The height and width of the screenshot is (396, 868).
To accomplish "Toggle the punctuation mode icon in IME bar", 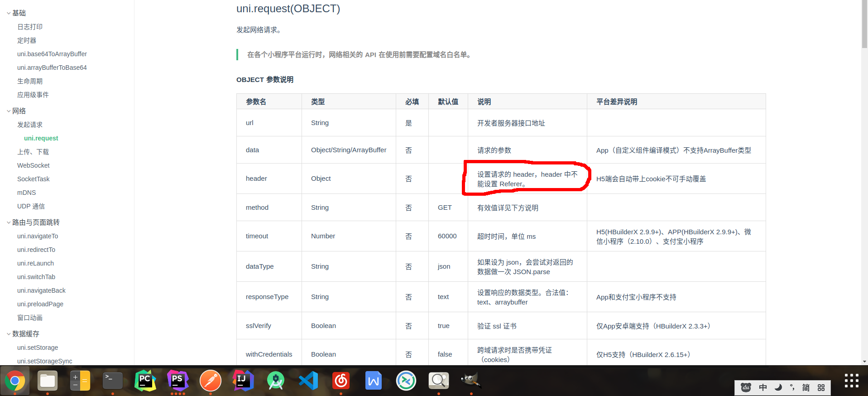I will coord(792,387).
